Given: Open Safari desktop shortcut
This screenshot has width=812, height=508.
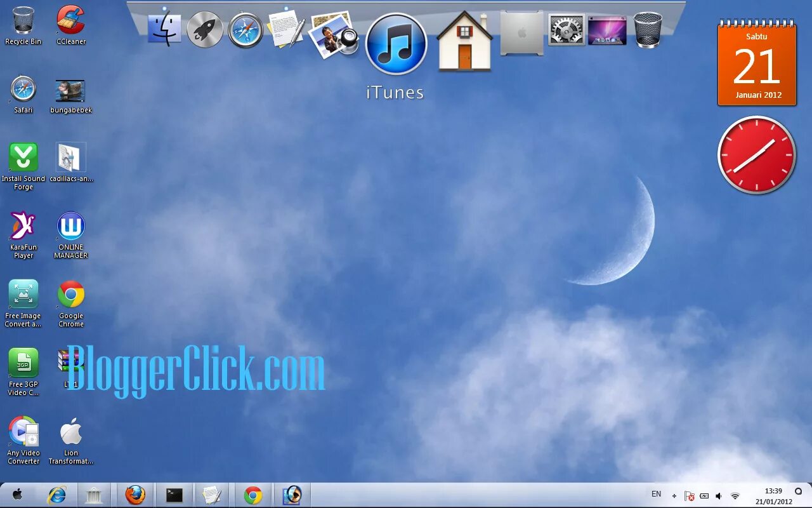Looking at the screenshot, I should tap(23, 94).
